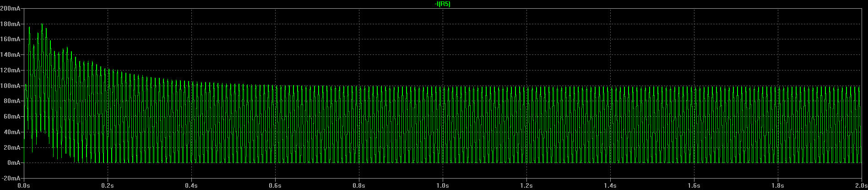Screen dimensions: 868x190
Task: Click the 40mA y-axis label
Action: pyautogui.click(x=12, y=132)
